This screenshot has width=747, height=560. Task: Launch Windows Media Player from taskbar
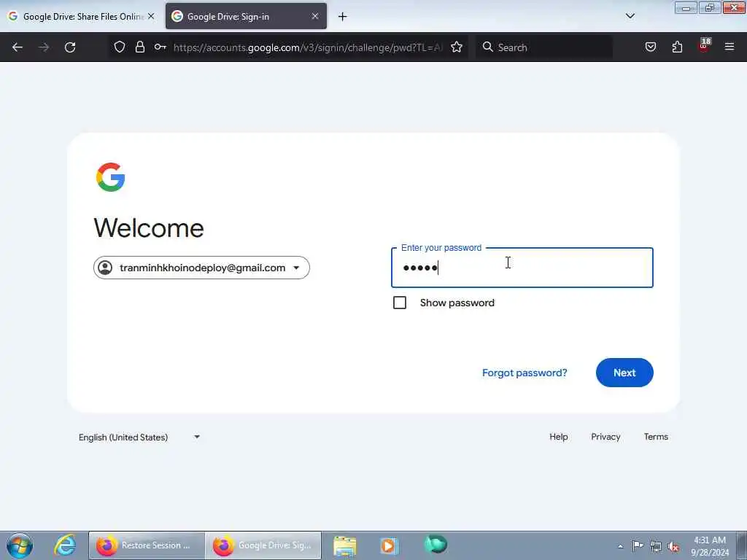click(389, 545)
